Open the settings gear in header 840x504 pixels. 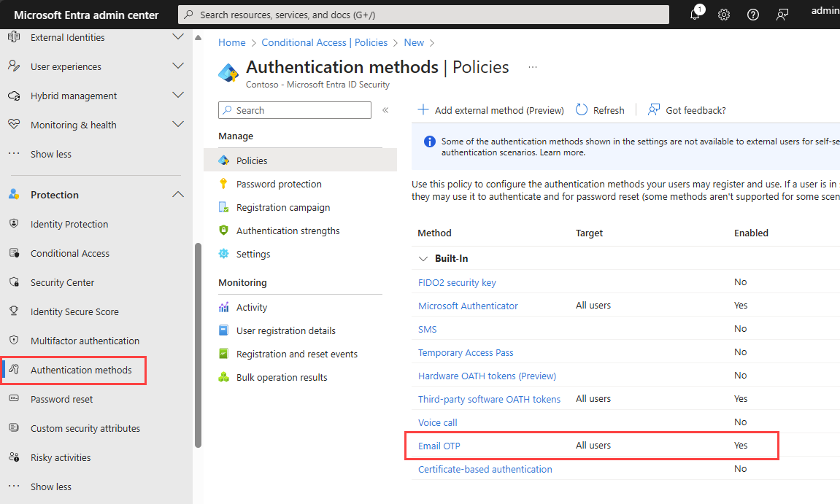tap(724, 15)
